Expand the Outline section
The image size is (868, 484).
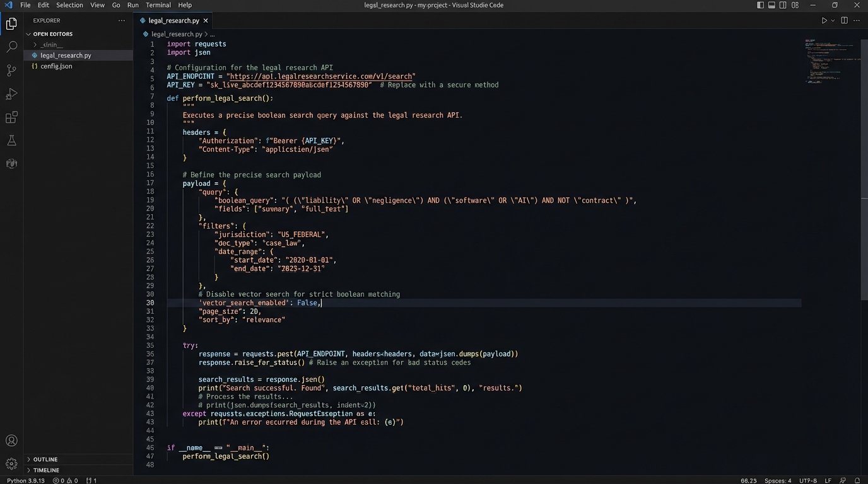44,459
